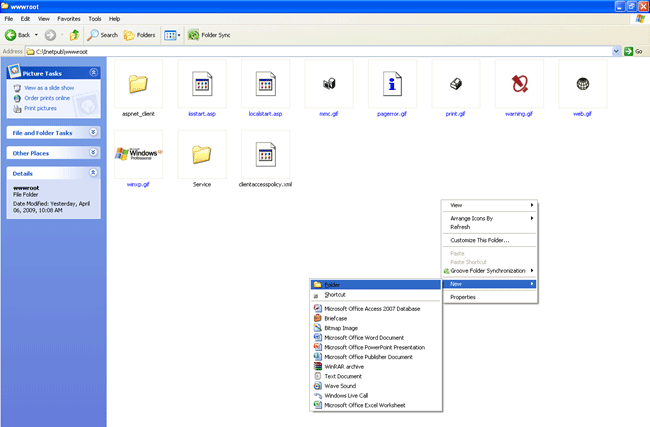
Task: Select the clientaccesspolicy.xml file icon
Action: (265, 154)
